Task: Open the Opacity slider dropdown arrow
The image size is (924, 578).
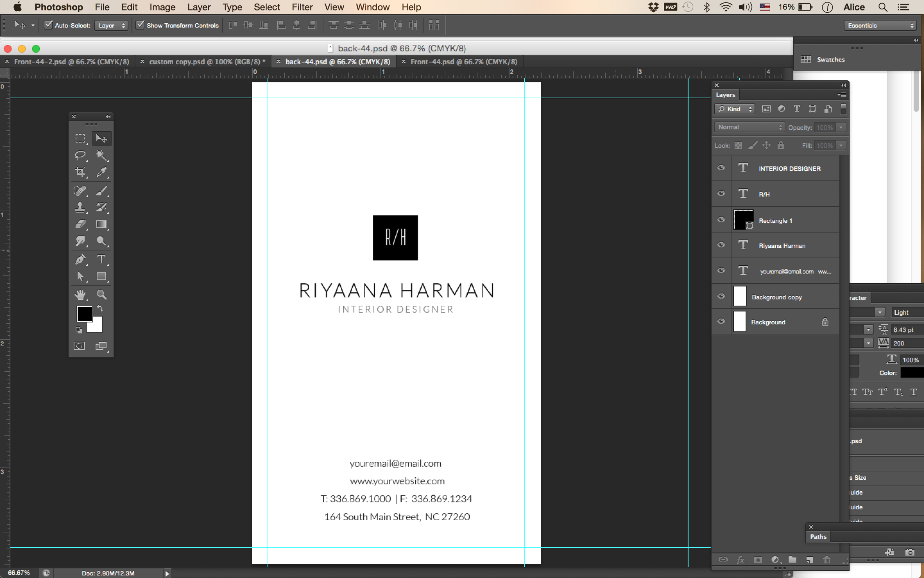Action: (841, 127)
